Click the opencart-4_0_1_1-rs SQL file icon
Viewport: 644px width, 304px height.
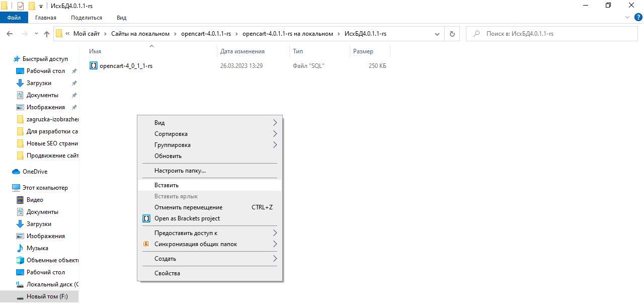point(93,66)
